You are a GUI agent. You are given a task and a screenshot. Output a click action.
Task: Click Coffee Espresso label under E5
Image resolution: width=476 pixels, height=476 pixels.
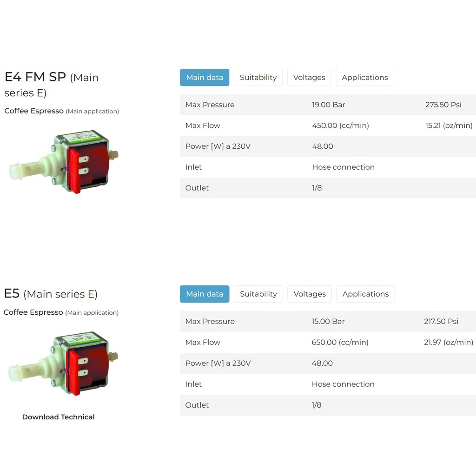pos(33,312)
